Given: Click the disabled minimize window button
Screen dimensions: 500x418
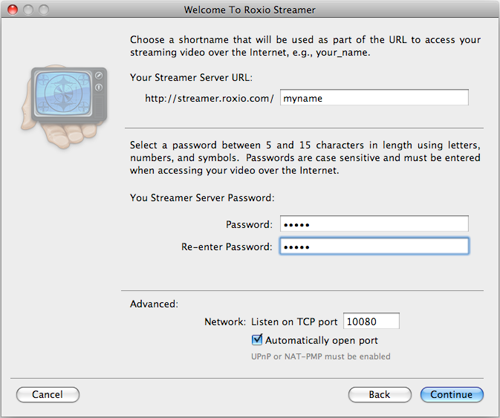Looking at the screenshot, I should click(x=28, y=10).
